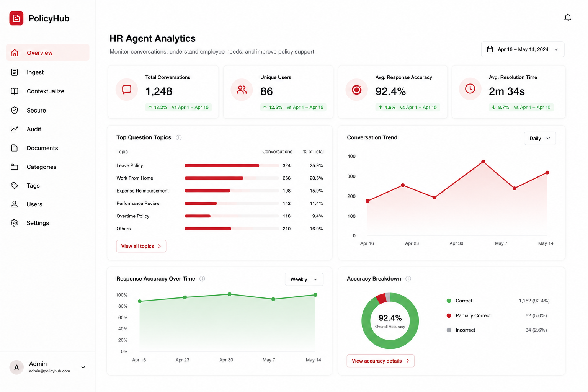The width and height of the screenshot is (588, 392).
Task: Click the Total Conversations chat bubble icon
Action: coord(127,90)
